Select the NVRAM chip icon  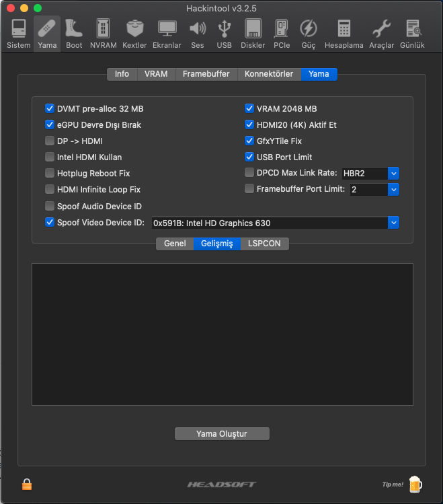103,34
